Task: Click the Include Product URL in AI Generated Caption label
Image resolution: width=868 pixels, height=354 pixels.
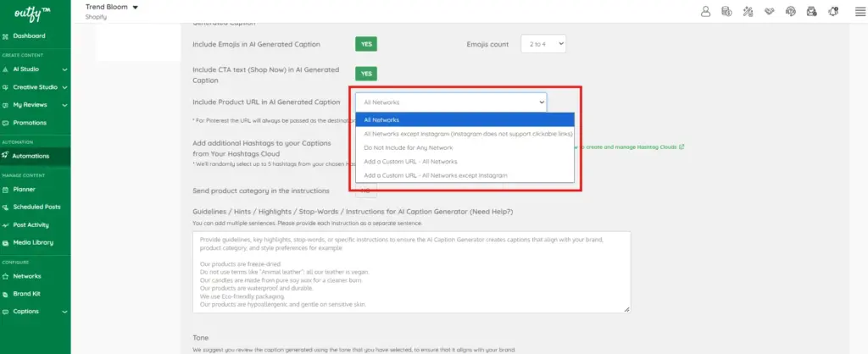Action: point(266,102)
